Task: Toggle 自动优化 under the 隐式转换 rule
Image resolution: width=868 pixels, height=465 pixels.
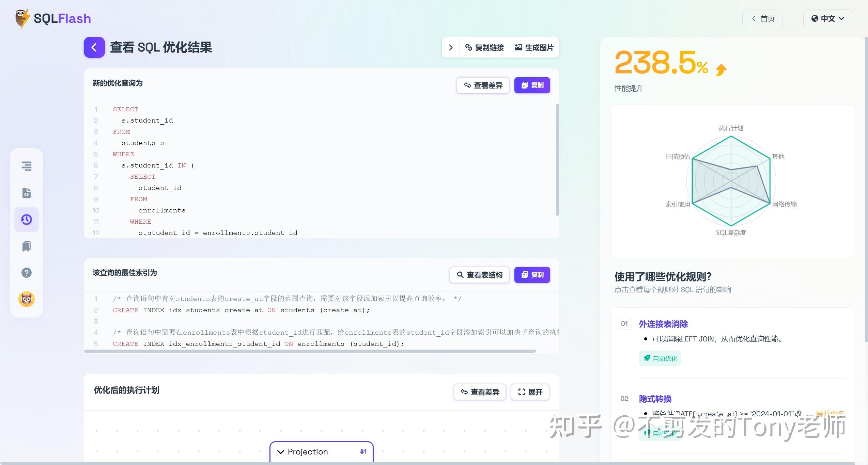Action: pyautogui.click(x=660, y=433)
